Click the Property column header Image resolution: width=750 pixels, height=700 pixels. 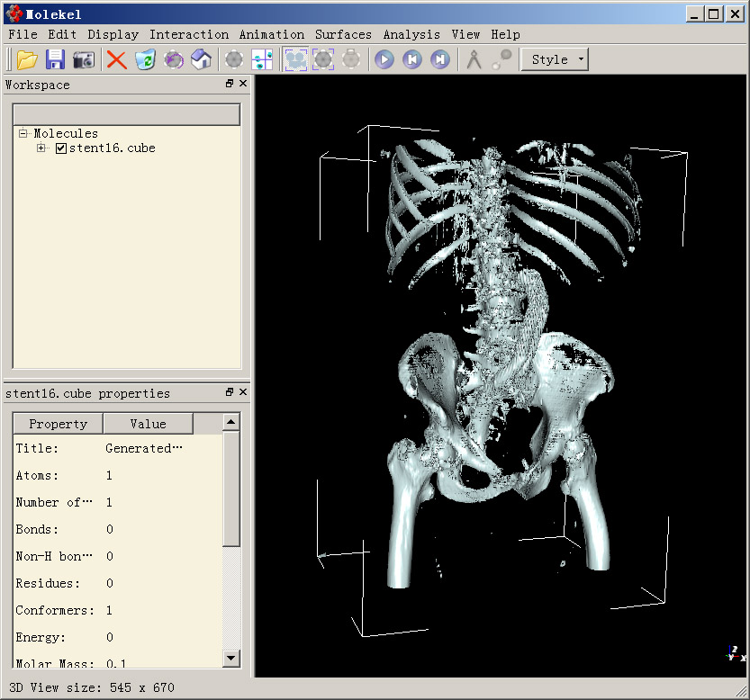tap(58, 424)
